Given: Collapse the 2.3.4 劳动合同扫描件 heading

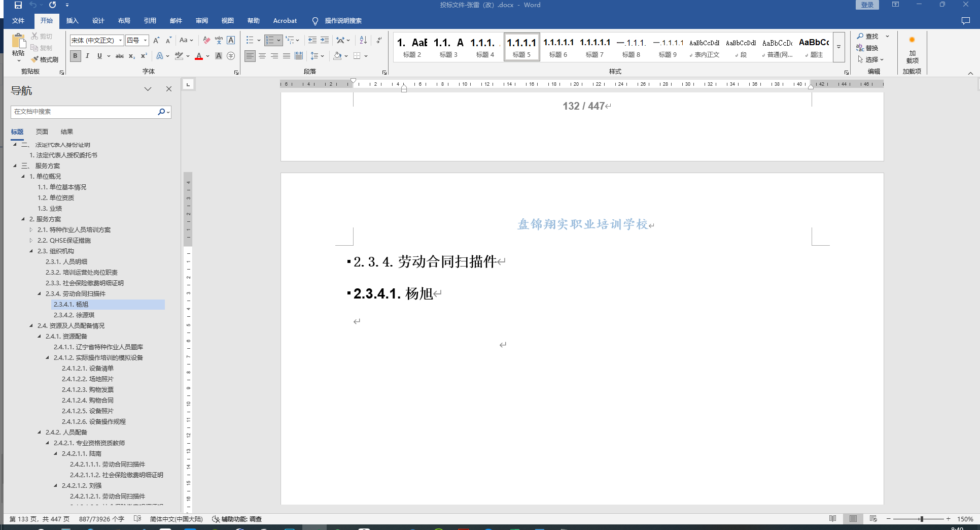Looking at the screenshot, I should tap(40, 294).
